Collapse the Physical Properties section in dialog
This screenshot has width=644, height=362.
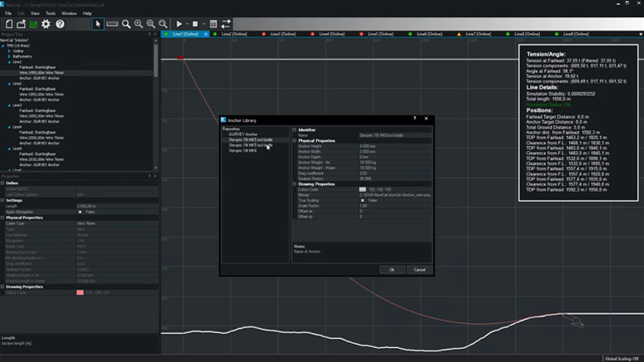click(x=296, y=141)
